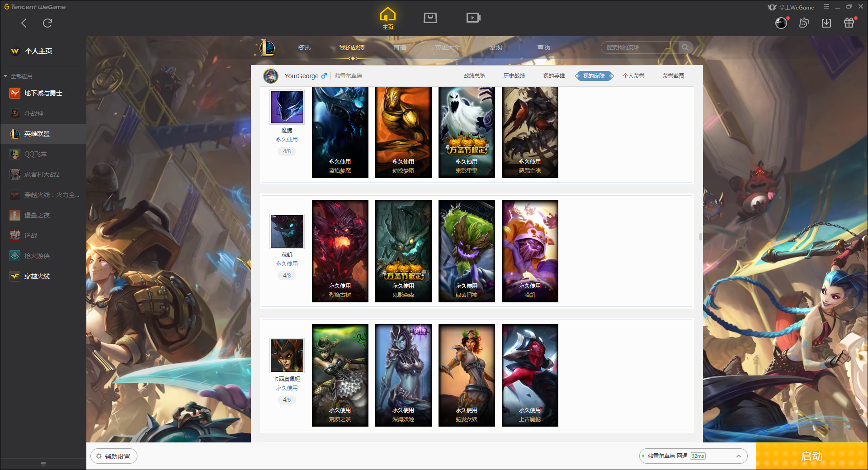868x470 pixels.
Task: Select 逆战 in sidebar
Action: pyautogui.click(x=43, y=235)
